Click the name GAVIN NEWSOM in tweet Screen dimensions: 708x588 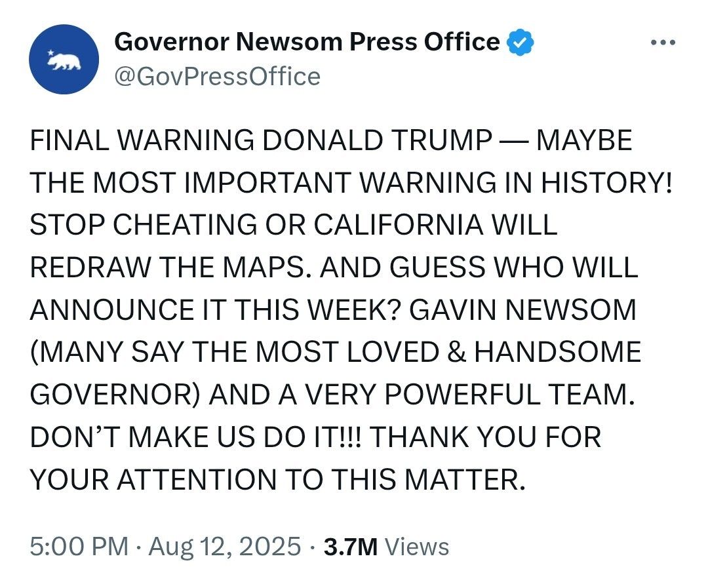[523, 310]
